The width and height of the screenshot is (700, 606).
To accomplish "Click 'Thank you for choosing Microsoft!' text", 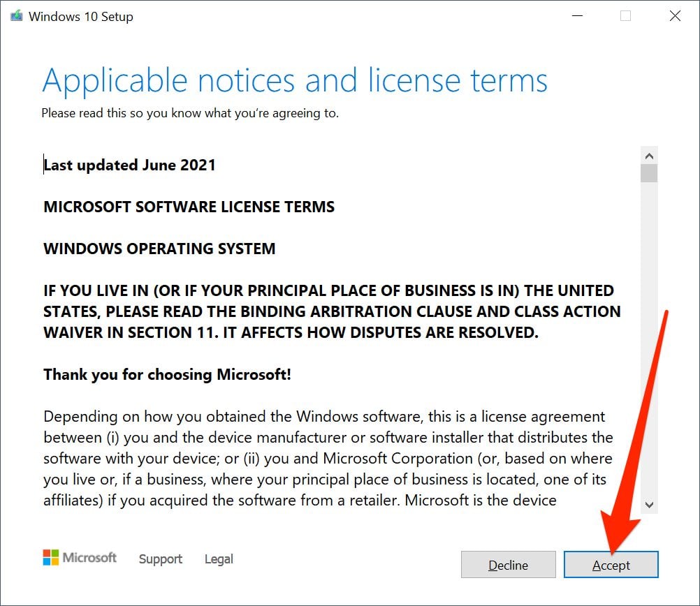I will point(167,375).
